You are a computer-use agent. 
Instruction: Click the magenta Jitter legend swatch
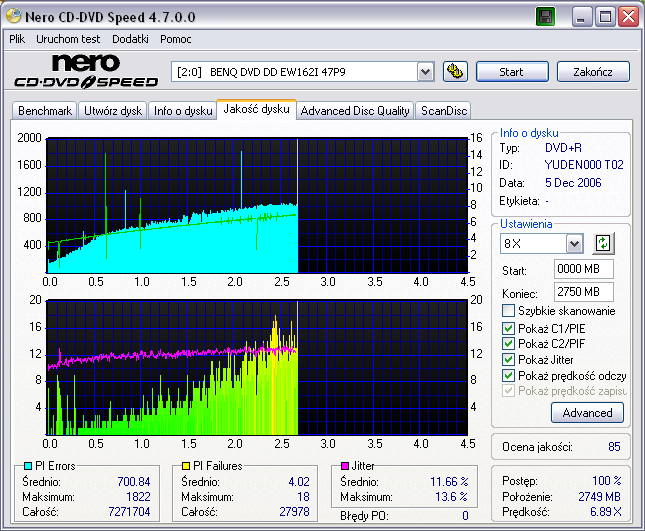[x=345, y=466]
